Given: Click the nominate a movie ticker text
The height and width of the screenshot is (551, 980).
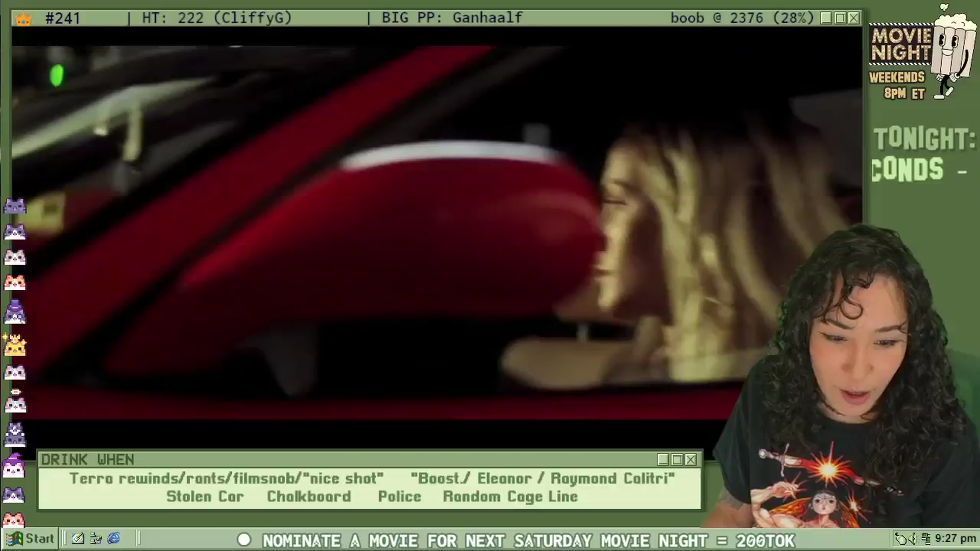Looking at the screenshot, I should tap(528, 540).
